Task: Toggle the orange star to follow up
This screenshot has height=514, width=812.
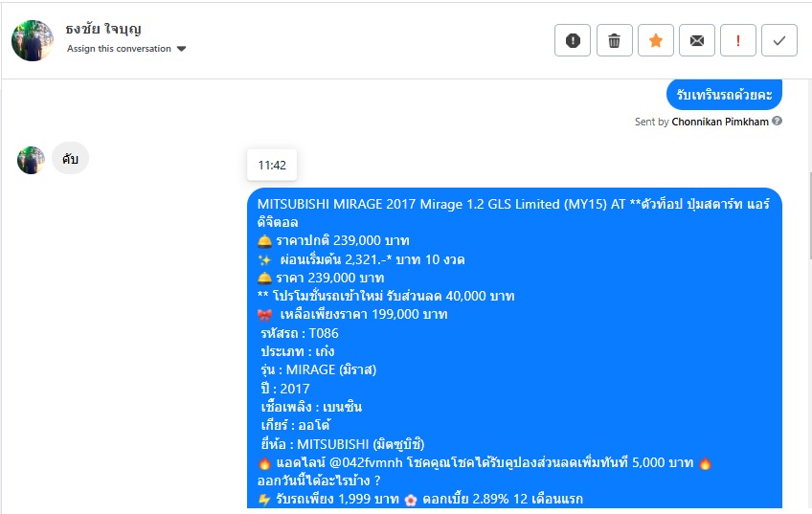Action: (x=656, y=40)
